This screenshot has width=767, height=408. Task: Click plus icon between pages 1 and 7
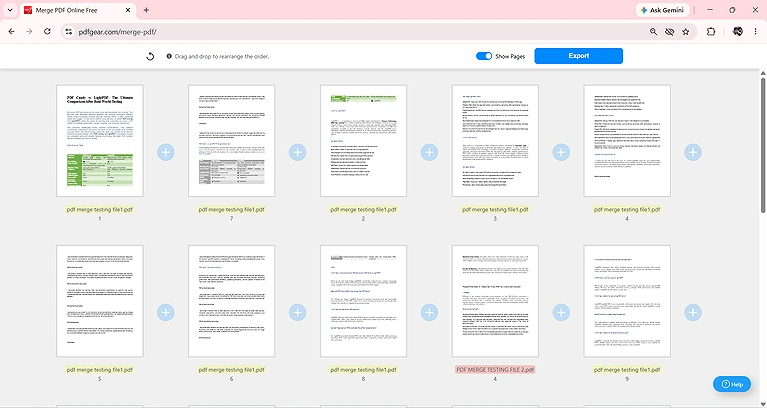tap(166, 152)
